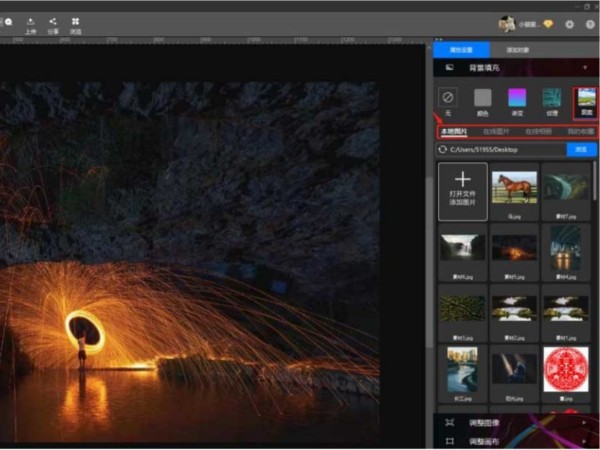Click the blue 浏览 browse button
Viewport: 600px width, 450px height.
[576, 149]
